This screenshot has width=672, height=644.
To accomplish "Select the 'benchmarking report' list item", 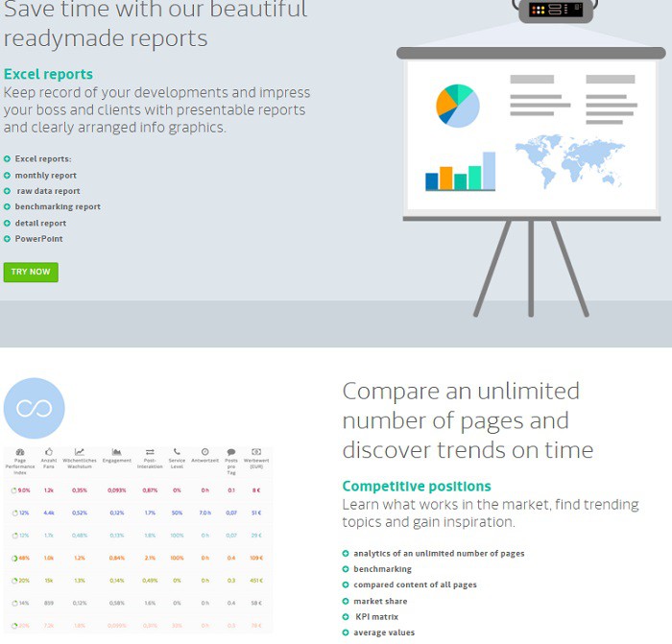I will tap(58, 206).
